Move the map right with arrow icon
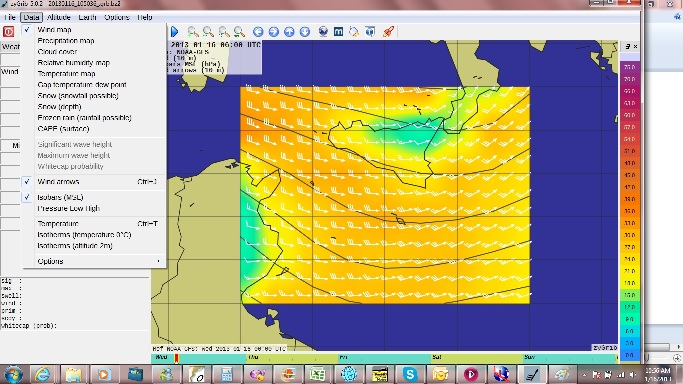Image resolution: width=683 pixels, height=384 pixels. point(274,31)
